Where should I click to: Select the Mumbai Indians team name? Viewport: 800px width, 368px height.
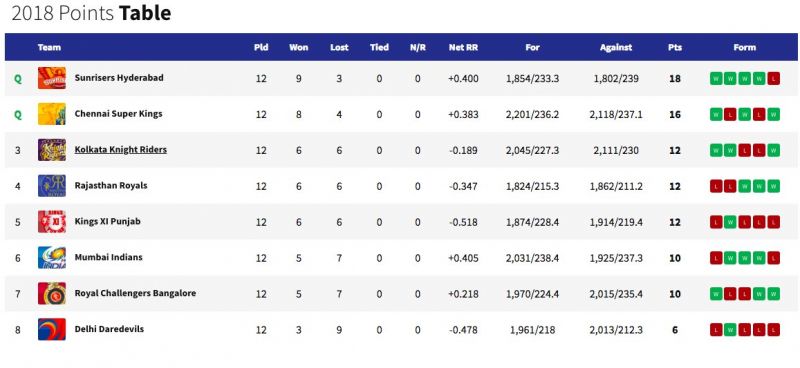tap(108, 257)
